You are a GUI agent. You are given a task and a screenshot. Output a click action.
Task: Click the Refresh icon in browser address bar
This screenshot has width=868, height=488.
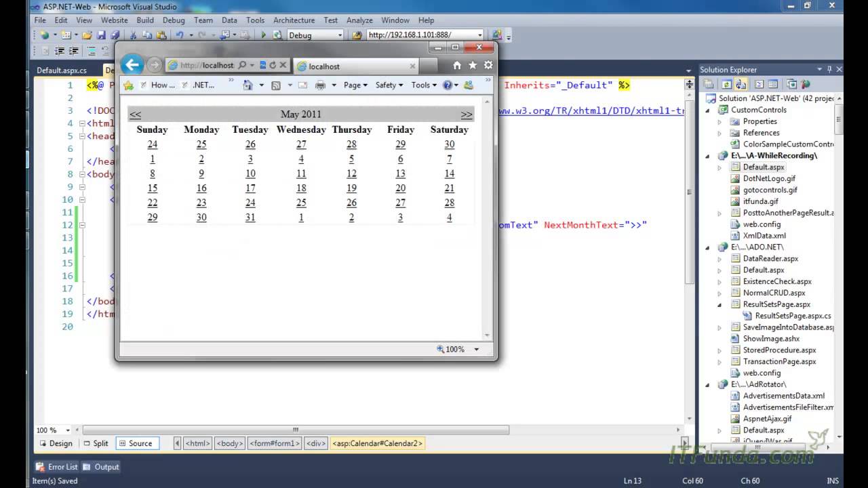tap(273, 65)
